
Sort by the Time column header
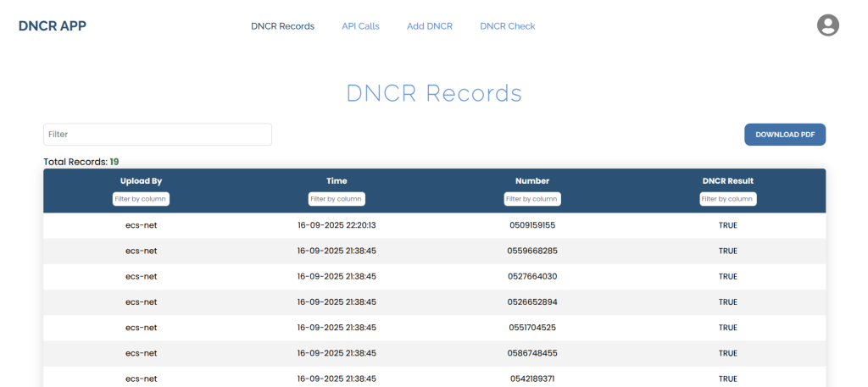coord(337,180)
